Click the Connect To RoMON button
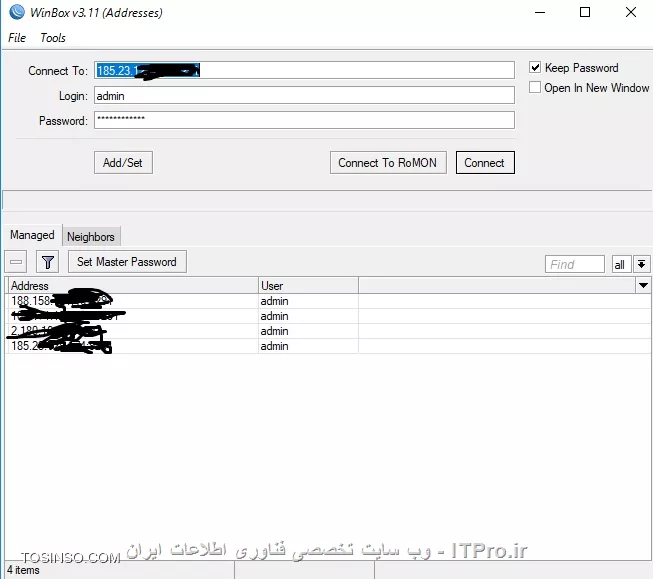653x579 pixels. 388,162
